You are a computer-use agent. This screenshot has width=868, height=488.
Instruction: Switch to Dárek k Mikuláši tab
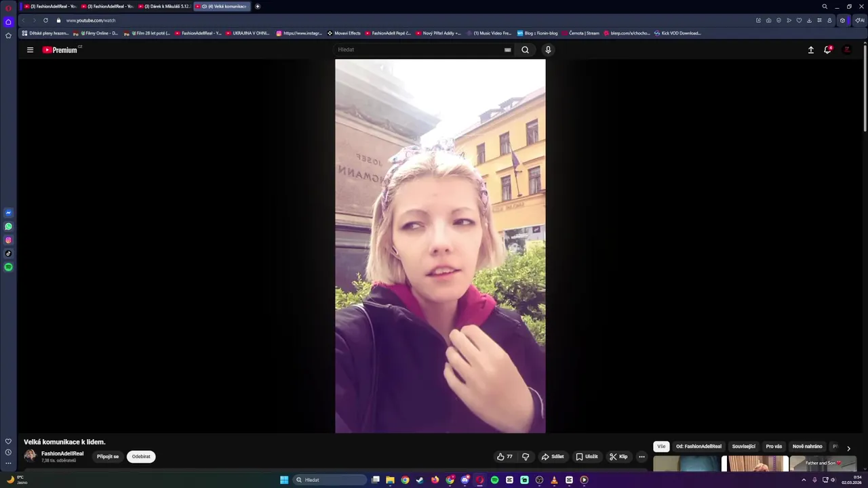click(163, 6)
